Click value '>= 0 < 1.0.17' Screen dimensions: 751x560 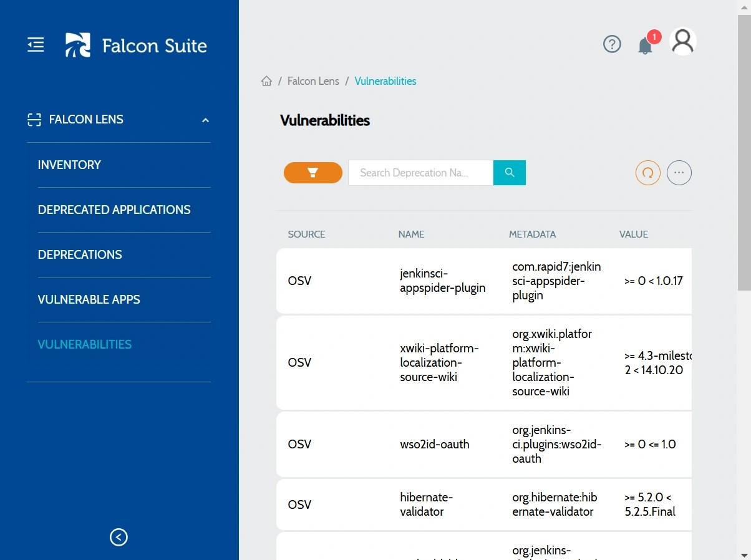(653, 281)
